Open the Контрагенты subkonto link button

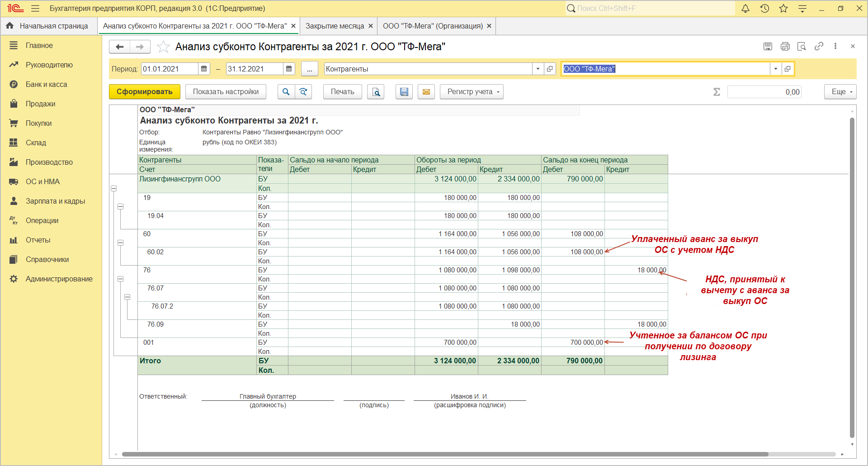pyautogui.click(x=550, y=69)
